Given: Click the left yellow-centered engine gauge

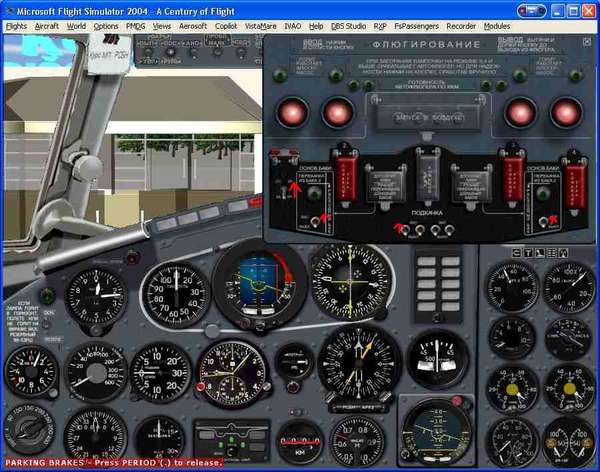Looking at the screenshot, I should point(512,390).
